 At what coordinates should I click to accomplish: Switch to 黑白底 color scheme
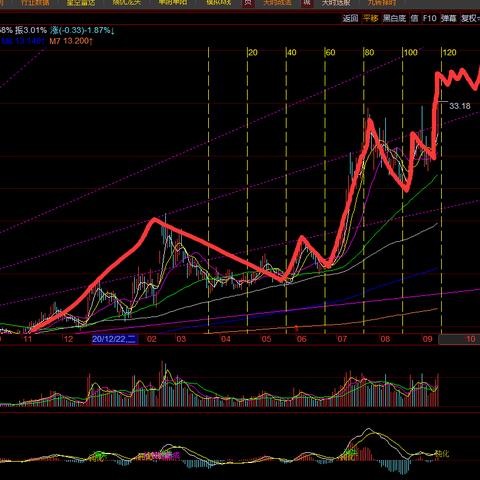pos(394,18)
